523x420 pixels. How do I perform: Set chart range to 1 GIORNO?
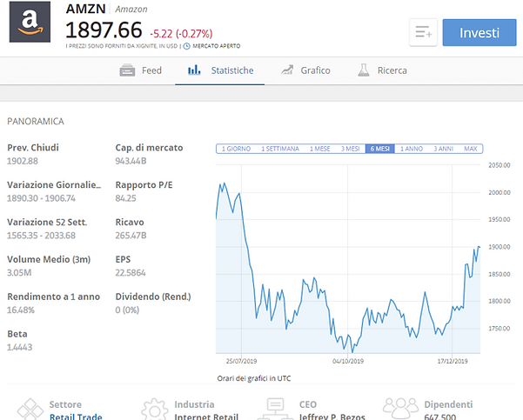click(x=236, y=149)
